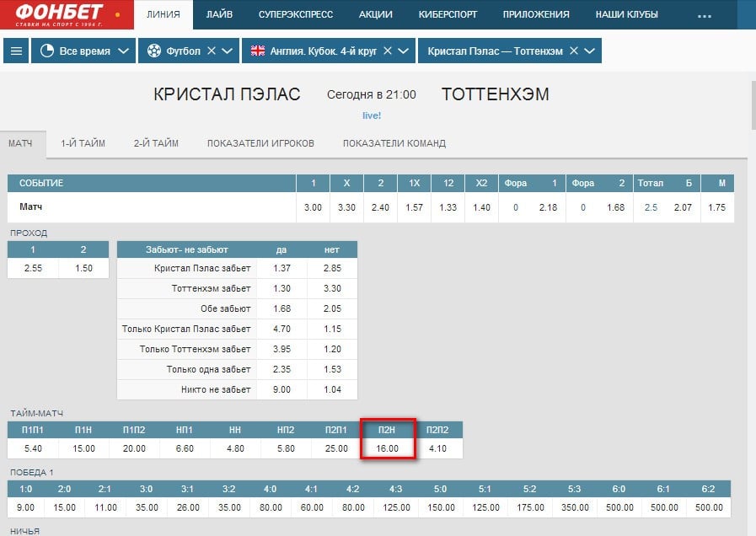Viewport: 756px width, 536px height.
Task: Open the hamburger menu icon
Action: point(16,51)
